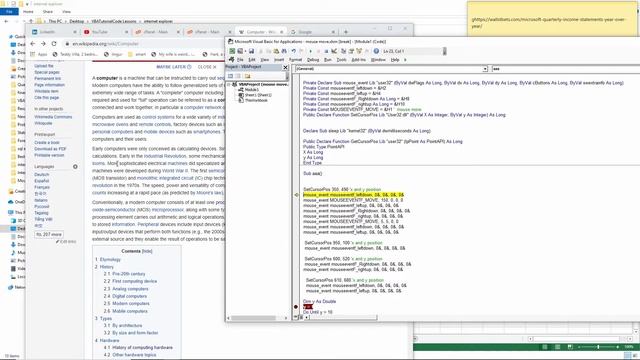
Task: Click the Properties Window icon in VBA toolbar
Action: [x=351, y=51]
